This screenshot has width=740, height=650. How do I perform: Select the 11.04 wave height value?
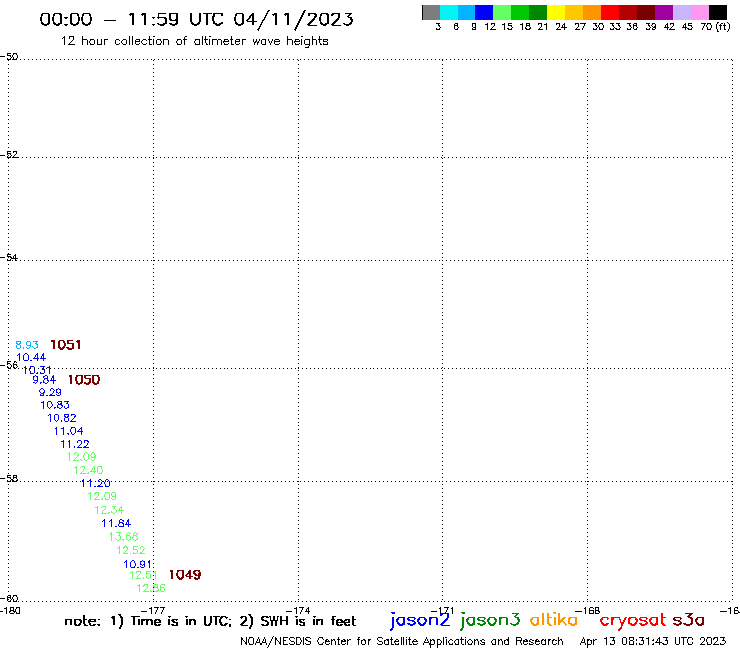[x=68, y=431]
